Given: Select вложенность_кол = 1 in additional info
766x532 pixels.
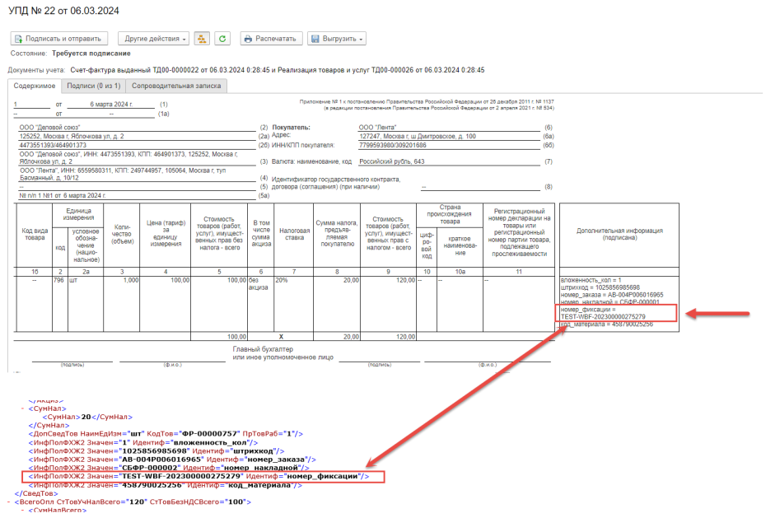Looking at the screenshot, I should (591, 280).
